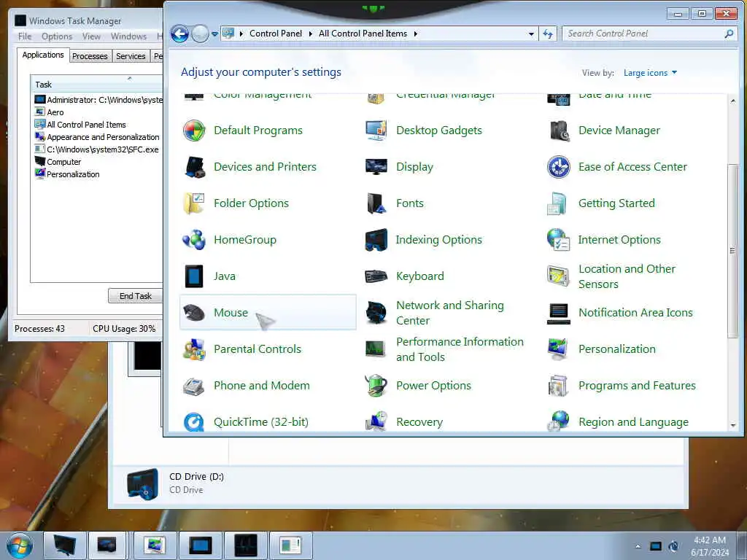Click All Control Panel Items breadcrumb

(x=363, y=34)
